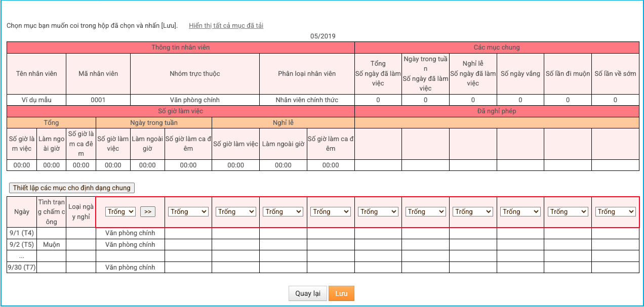Open the tenth Trống column dropdown
This screenshot has width=644, height=307.
[x=568, y=212]
